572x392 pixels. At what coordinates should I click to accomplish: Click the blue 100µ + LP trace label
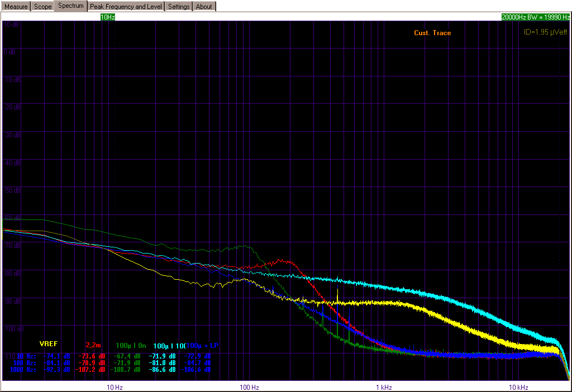pos(203,345)
